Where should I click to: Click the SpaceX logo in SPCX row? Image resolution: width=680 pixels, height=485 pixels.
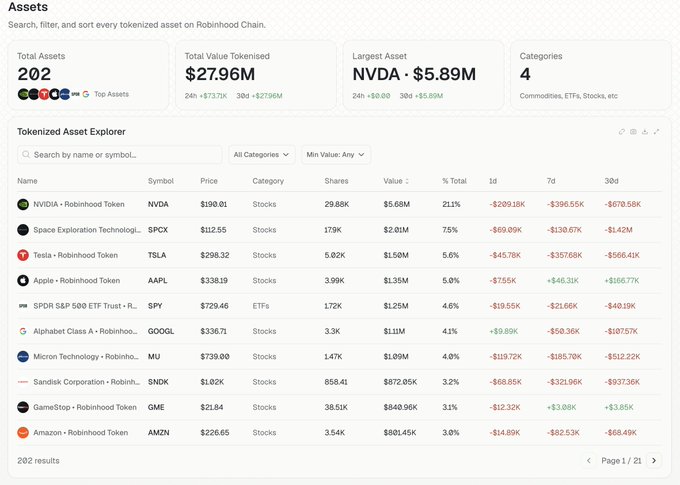click(23, 230)
